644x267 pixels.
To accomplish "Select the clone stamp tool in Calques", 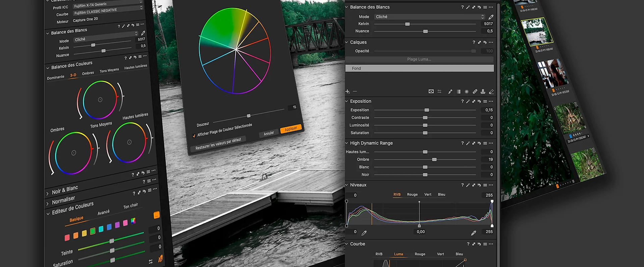I will coord(483,91).
